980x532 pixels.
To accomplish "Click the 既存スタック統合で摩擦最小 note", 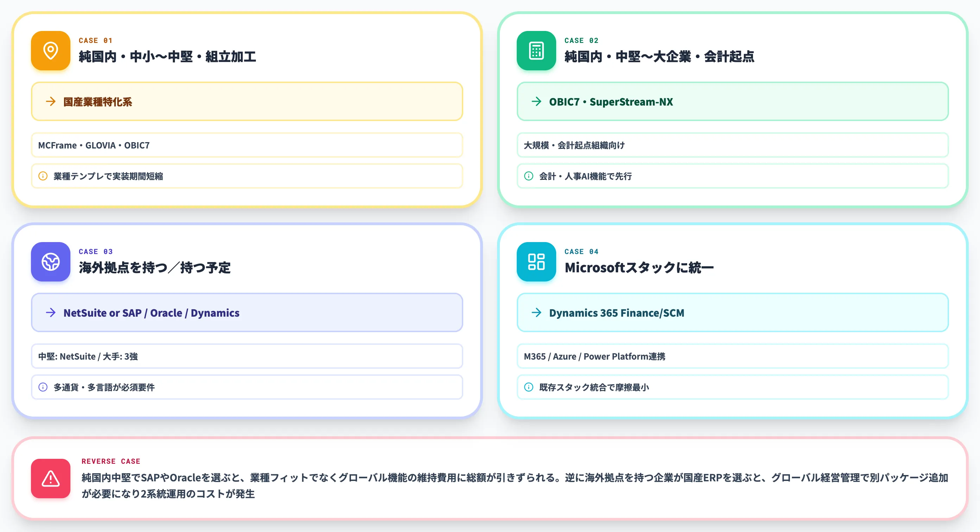I will click(732, 387).
